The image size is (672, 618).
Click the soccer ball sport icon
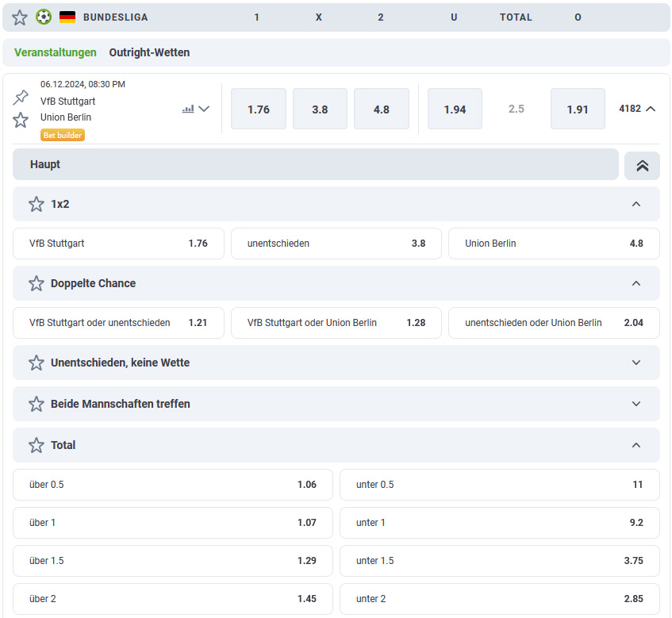[44, 17]
